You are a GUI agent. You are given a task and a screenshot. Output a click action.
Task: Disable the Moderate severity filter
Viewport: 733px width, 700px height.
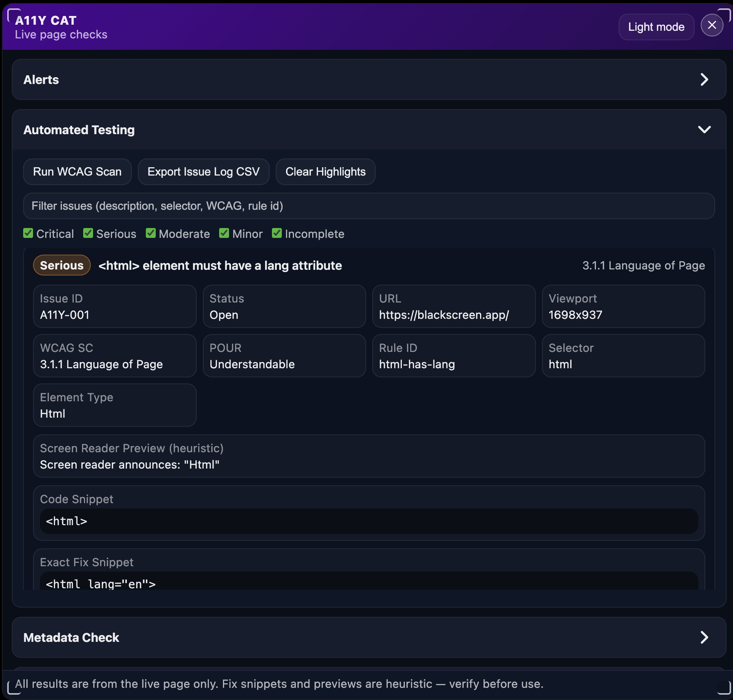coord(151,233)
